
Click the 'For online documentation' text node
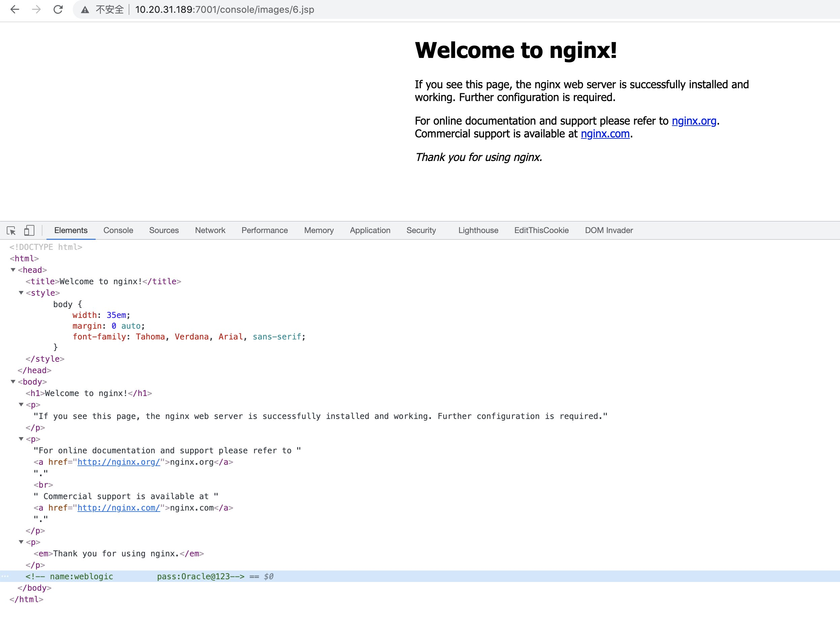[167, 451]
